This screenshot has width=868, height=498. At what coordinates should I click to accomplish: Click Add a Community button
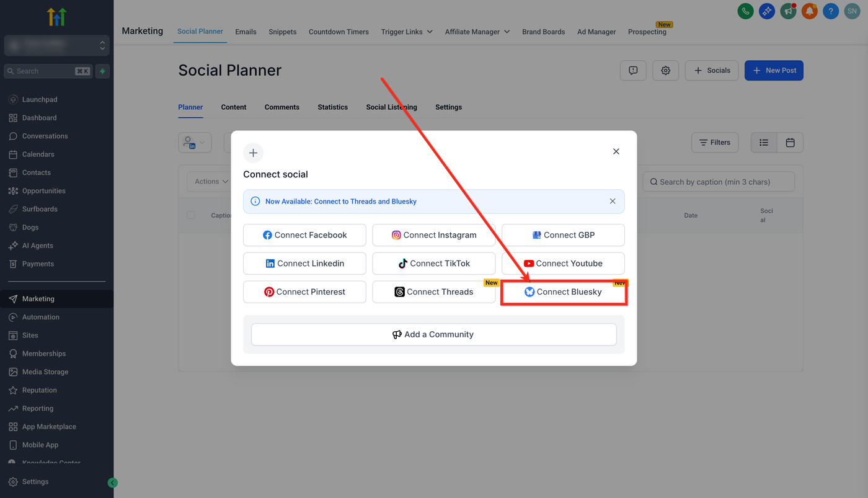[433, 334]
